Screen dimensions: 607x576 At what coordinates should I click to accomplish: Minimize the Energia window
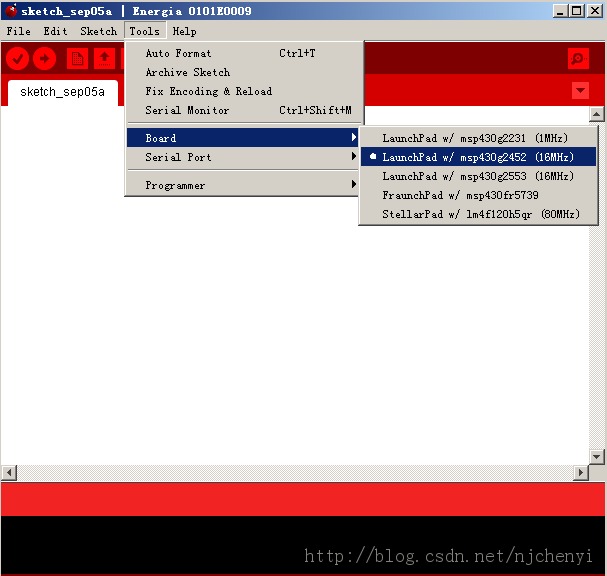pyautogui.click(x=560, y=11)
